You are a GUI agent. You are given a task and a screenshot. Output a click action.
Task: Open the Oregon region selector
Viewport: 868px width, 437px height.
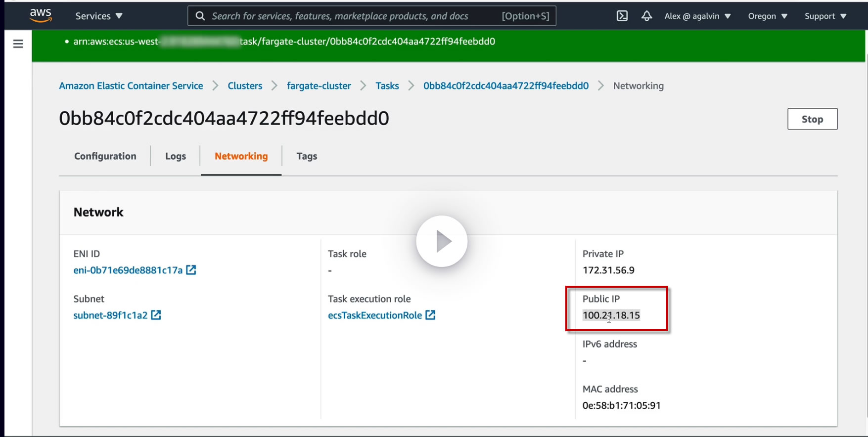(768, 16)
